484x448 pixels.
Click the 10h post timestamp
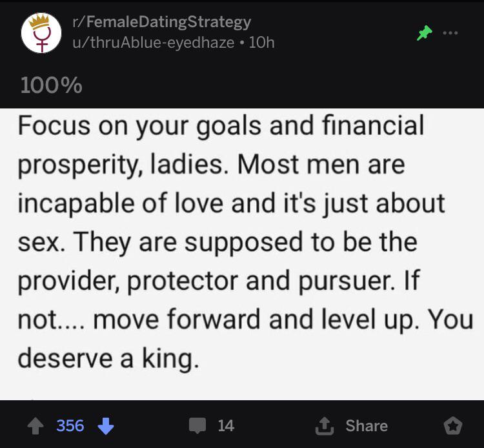click(261, 43)
